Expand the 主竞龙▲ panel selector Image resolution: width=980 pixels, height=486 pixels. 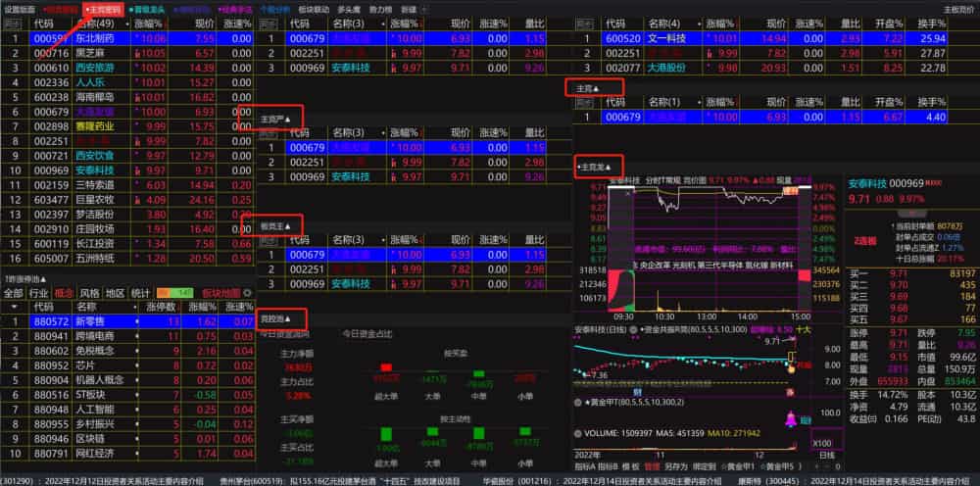coord(594,167)
